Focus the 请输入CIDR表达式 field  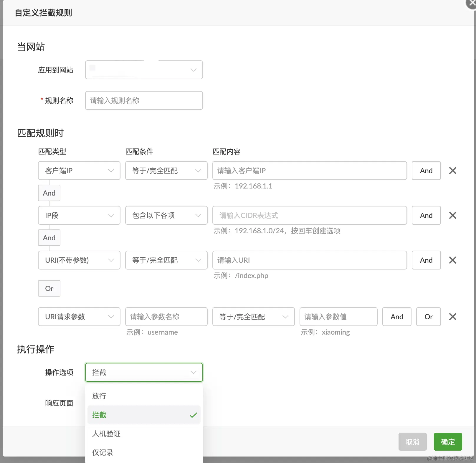pos(310,215)
